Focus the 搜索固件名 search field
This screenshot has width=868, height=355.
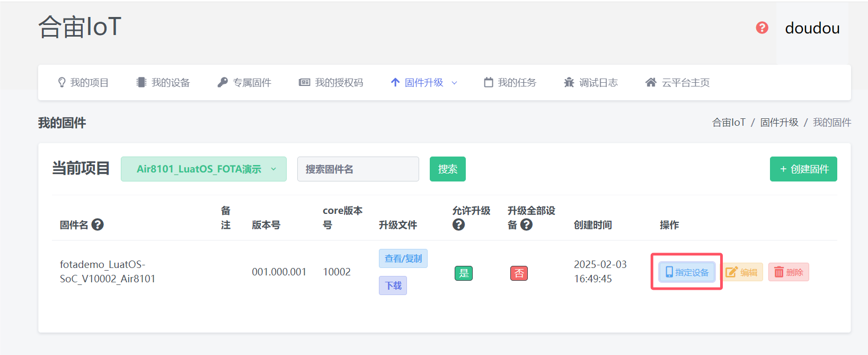(x=358, y=169)
